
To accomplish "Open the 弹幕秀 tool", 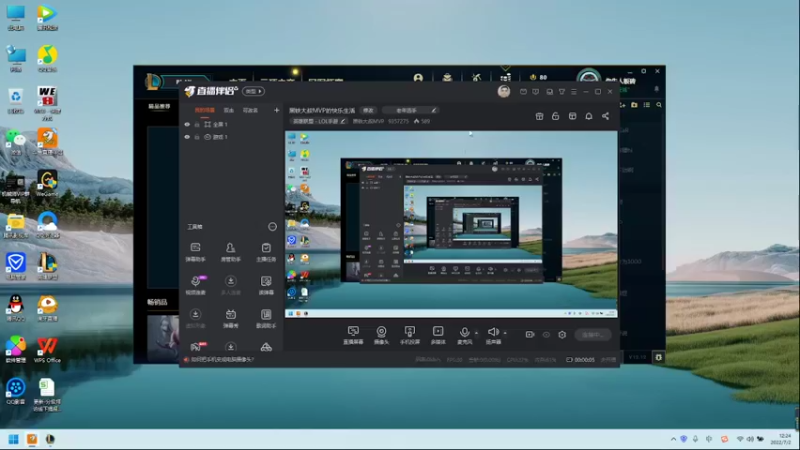I will point(231,318).
